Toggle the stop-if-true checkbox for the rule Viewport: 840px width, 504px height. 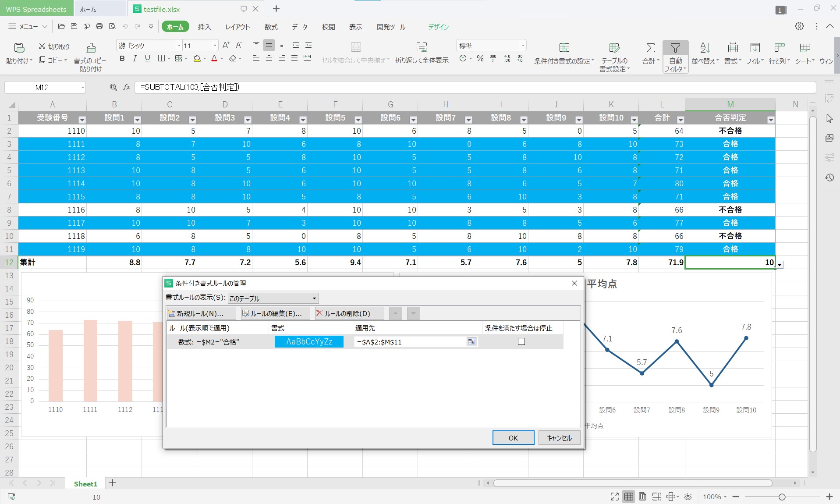521,341
